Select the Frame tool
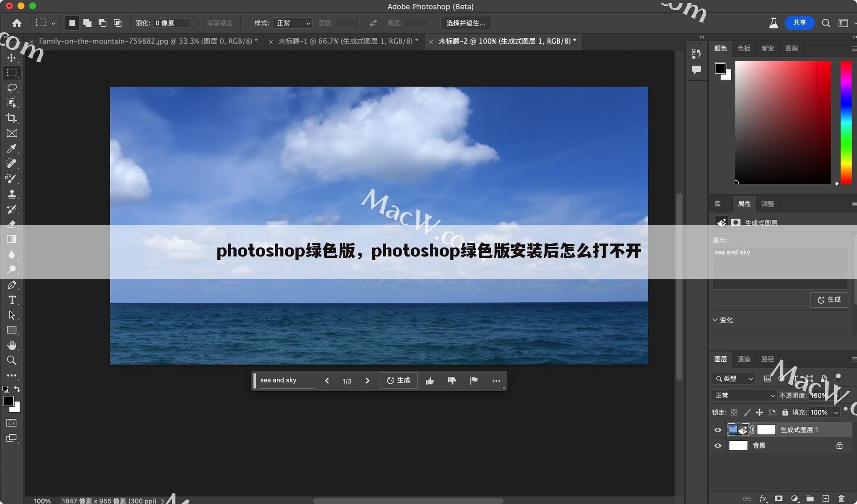 coord(12,133)
